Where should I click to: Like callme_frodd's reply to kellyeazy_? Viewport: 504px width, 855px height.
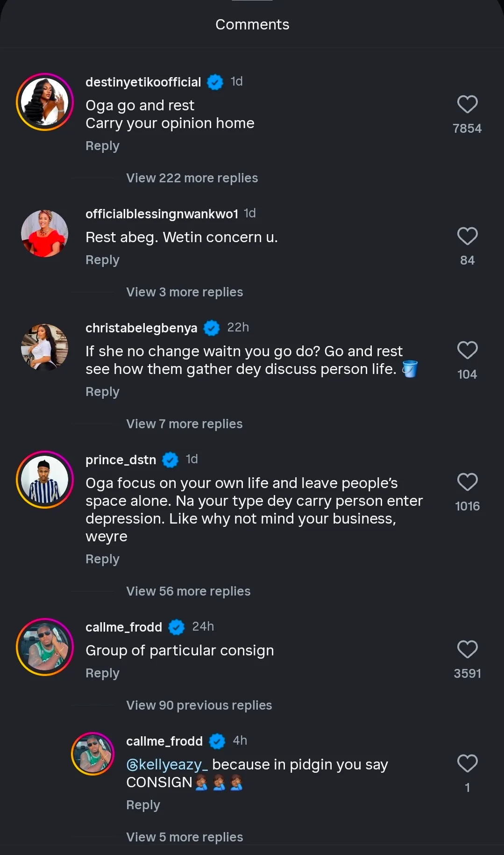[467, 763]
